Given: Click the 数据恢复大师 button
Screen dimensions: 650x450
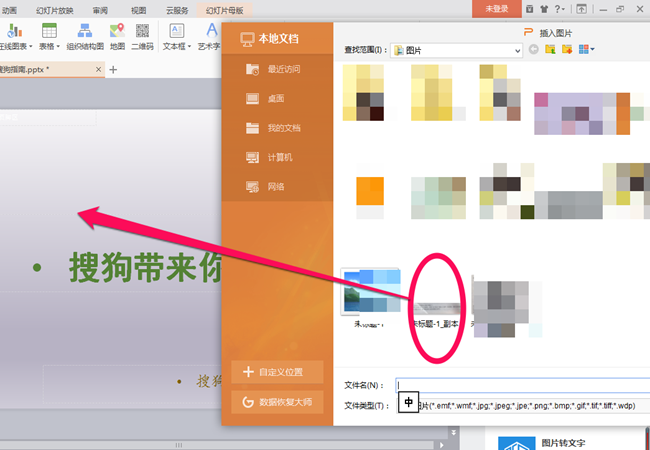Looking at the screenshot, I should click(x=277, y=402).
